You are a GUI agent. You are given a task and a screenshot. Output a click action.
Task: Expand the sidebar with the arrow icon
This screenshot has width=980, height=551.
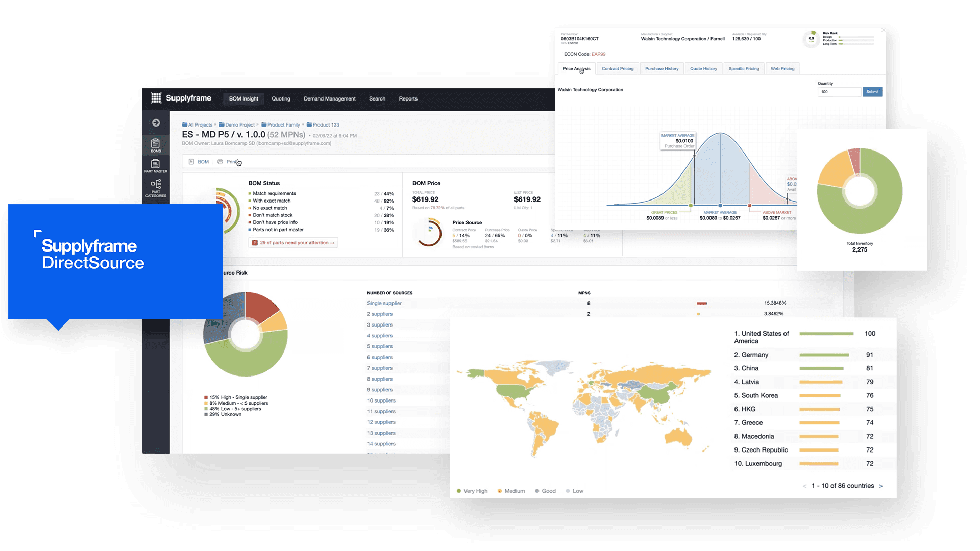click(x=156, y=123)
